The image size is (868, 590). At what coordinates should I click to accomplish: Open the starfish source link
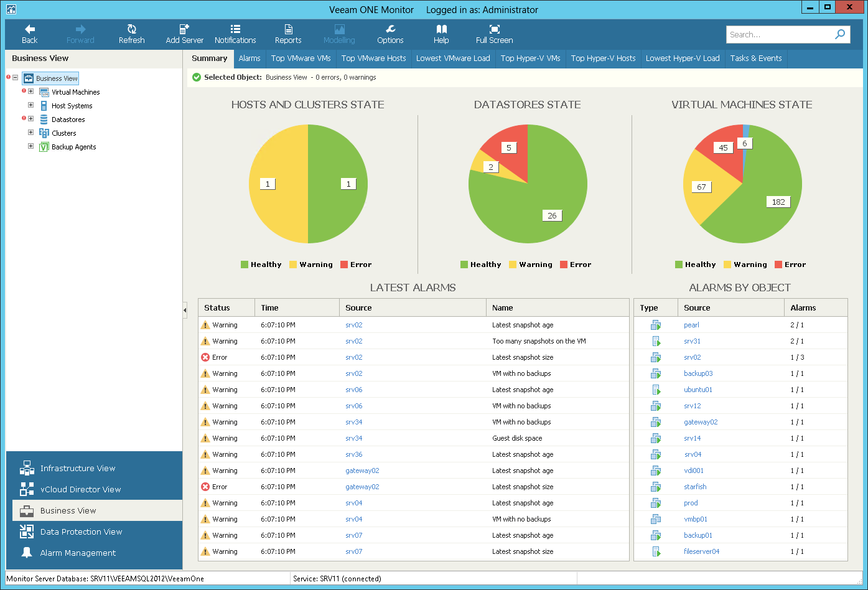695,487
